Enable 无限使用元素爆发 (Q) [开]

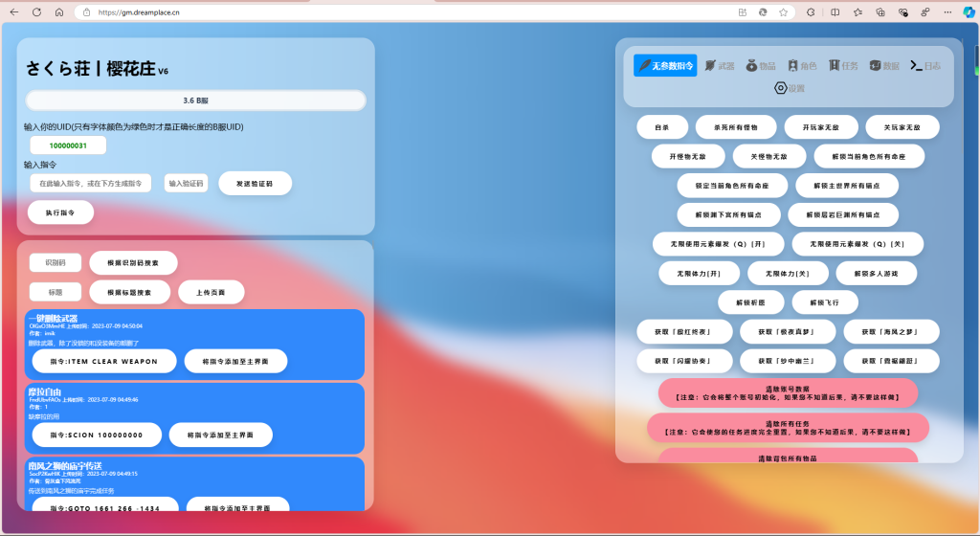click(x=718, y=244)
